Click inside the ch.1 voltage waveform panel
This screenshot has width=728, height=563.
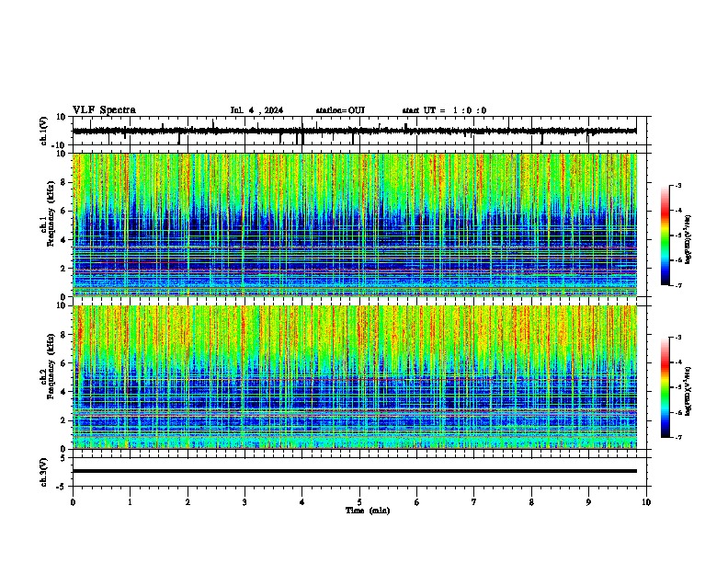[361, 131]
